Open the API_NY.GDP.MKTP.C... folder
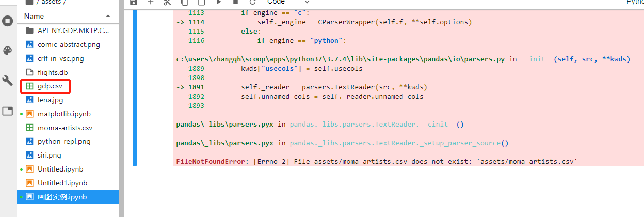 pos(68,30)
